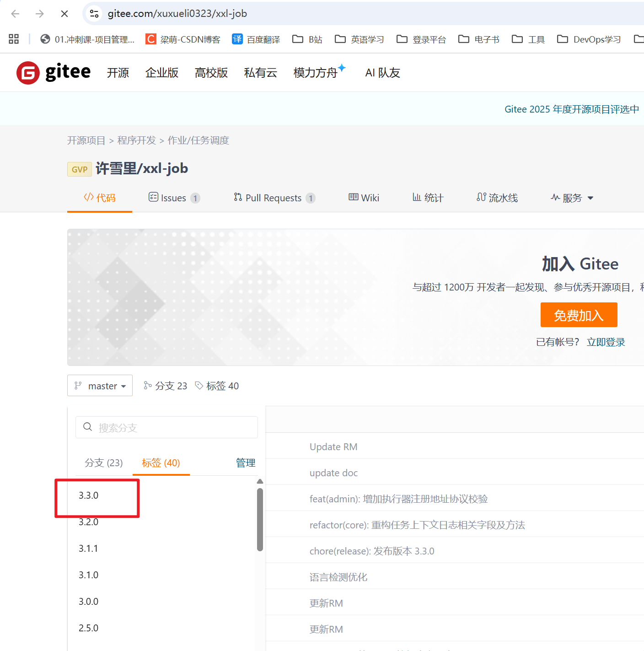Open the 开源 navigation item
Image resolution: width=644 pixels, height=651 pixels.
tap(118, 73)
